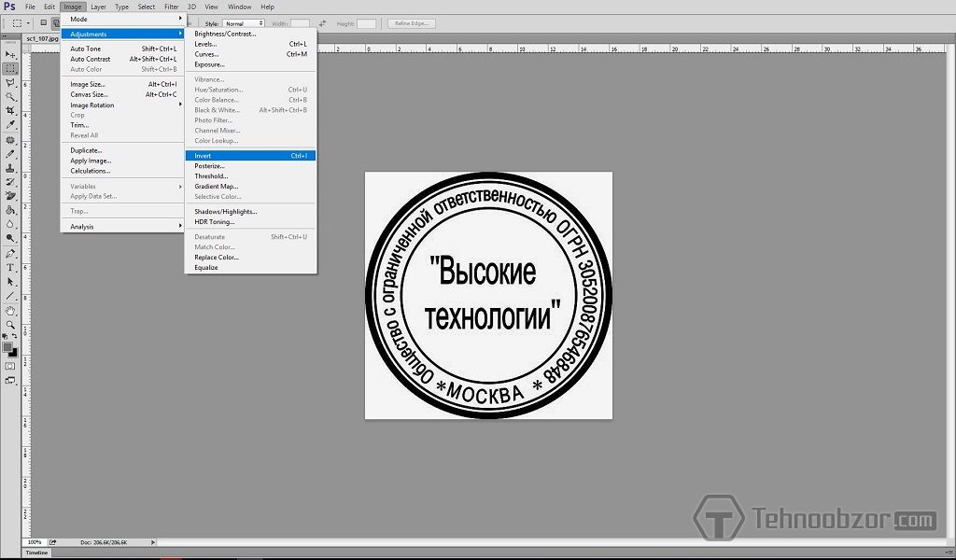Choose Duplicate from Image menu
The width and height of the screenshot is (956, 560).
(x=123, y=150)
